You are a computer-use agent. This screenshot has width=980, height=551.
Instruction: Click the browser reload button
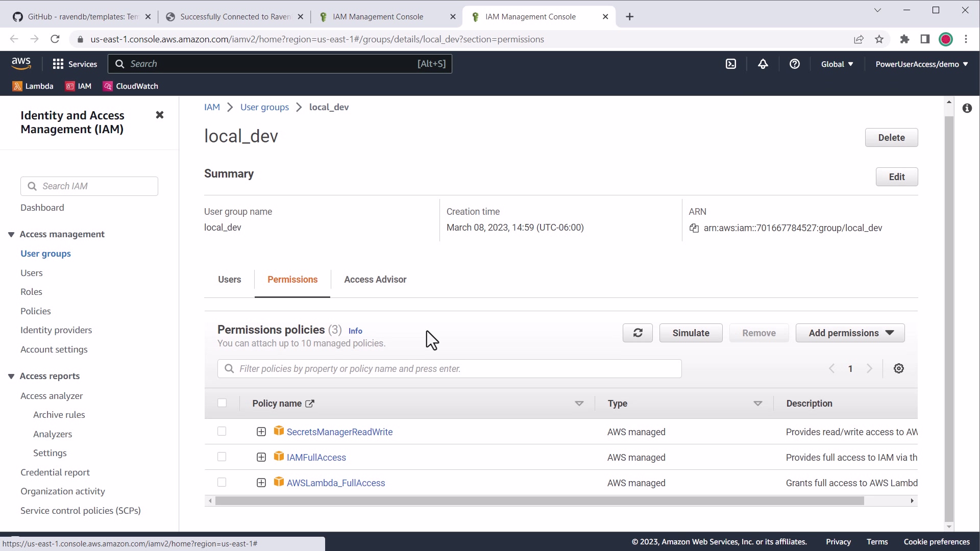(x=55, y=39)
